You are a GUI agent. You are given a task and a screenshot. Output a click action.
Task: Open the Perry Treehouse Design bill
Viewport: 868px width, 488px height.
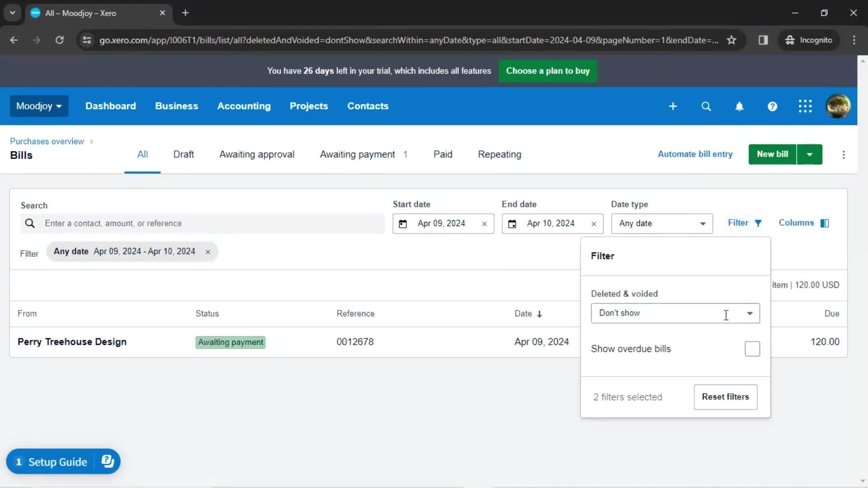click(72, 342)
